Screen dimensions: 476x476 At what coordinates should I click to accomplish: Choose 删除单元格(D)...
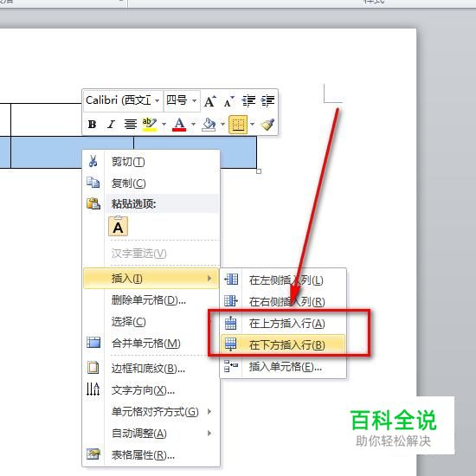point(151,300)
